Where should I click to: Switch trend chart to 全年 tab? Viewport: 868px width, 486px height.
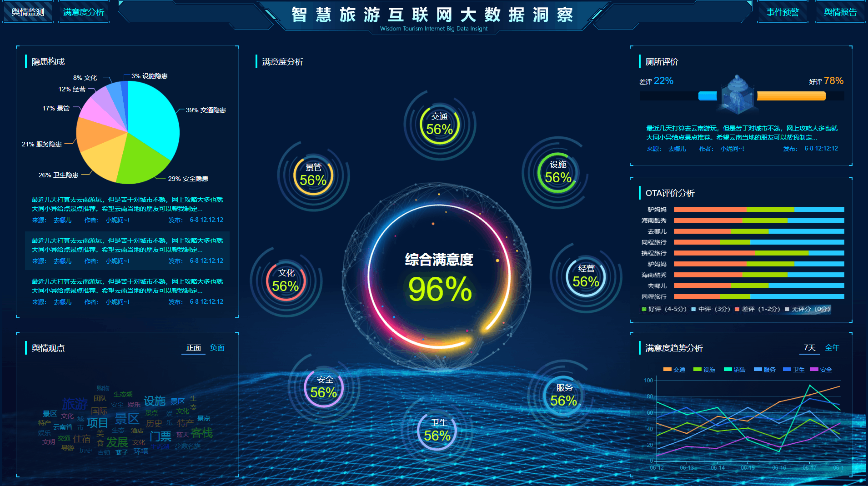click(x=832, y=348)
